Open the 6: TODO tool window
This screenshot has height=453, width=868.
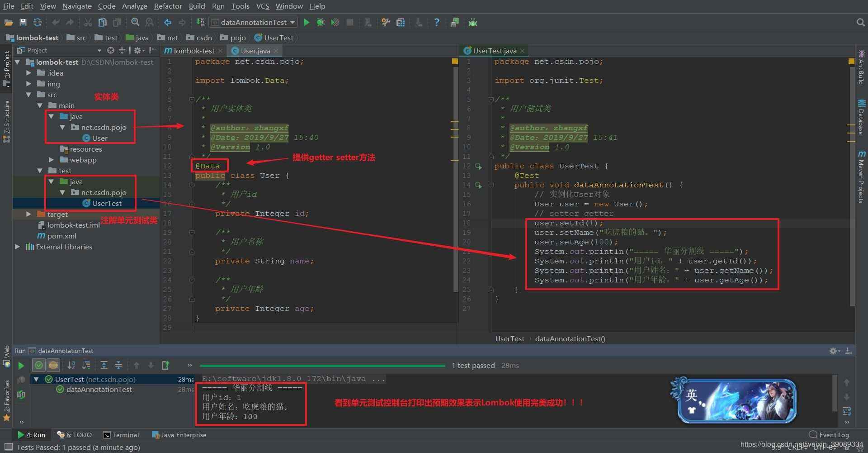pyautogui.click(x=75, y=435)
